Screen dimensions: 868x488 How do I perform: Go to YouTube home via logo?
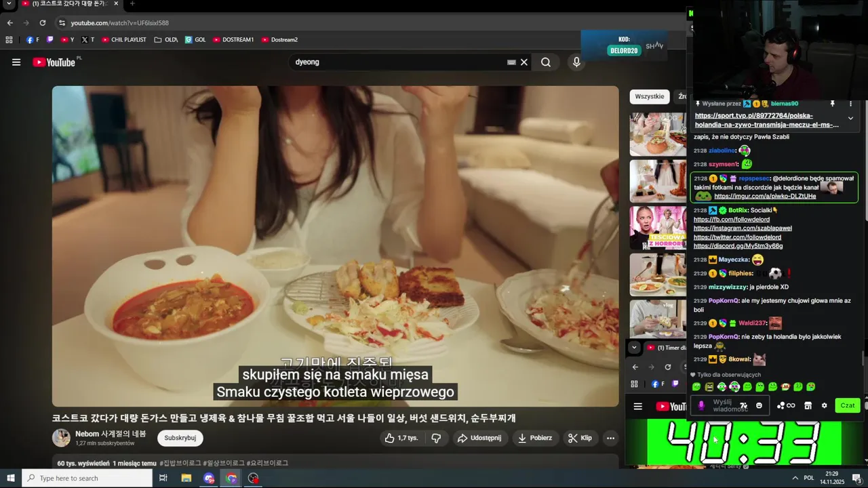[54, 62]
